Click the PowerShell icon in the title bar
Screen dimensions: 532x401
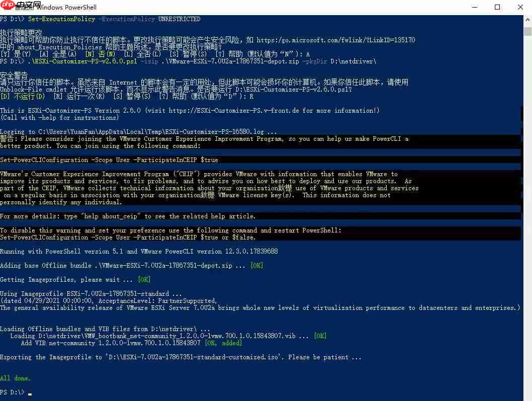(x=6, y=7)
